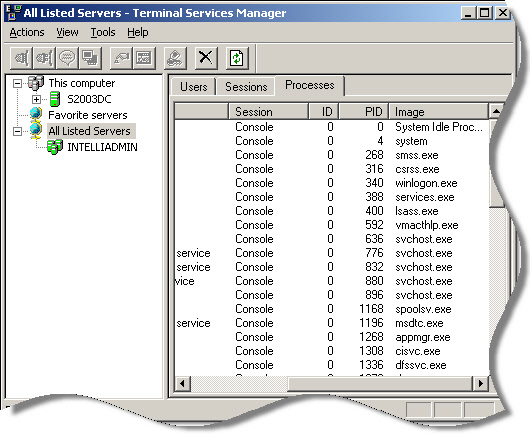The image size is (530, 434).
Task: Select the services.exe process
Action: point(331,197)
